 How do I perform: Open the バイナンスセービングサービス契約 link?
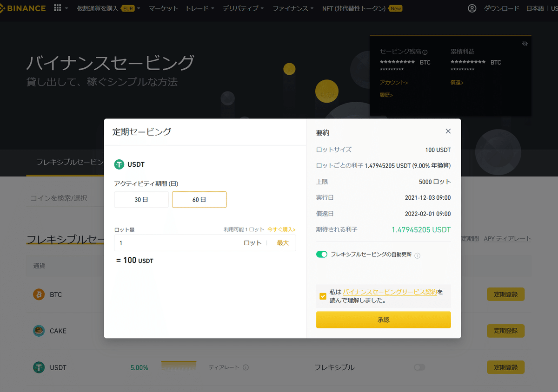tap(389, 292)
